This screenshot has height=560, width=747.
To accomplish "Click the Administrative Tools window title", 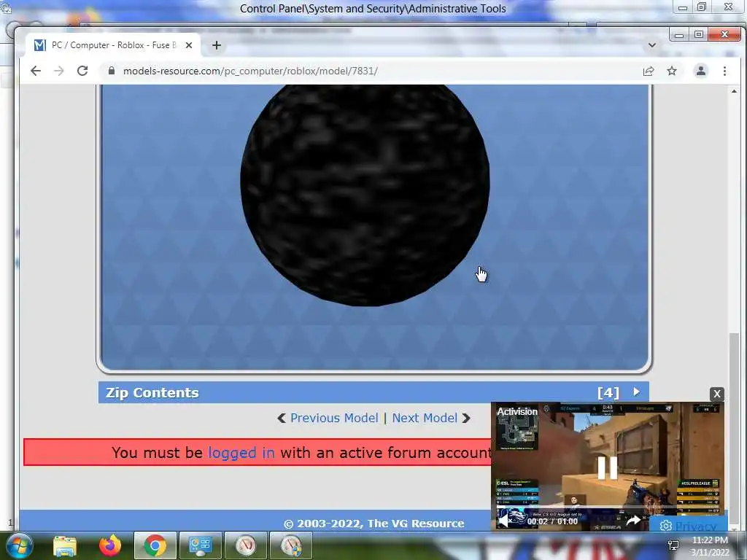I will tap(373, 9).
